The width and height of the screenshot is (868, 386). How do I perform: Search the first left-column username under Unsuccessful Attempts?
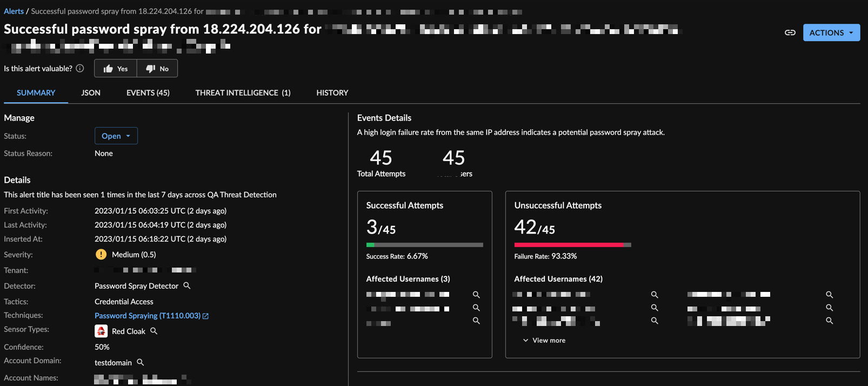655,295
